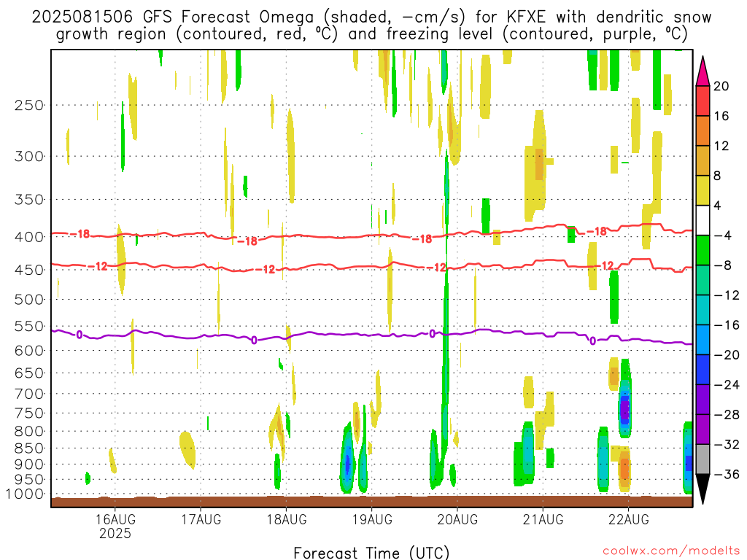Image resolution: width=747 pixels, height=560 pixels.
Task: Click the 17AUG time axis label
Action: (x=201, y=519)
